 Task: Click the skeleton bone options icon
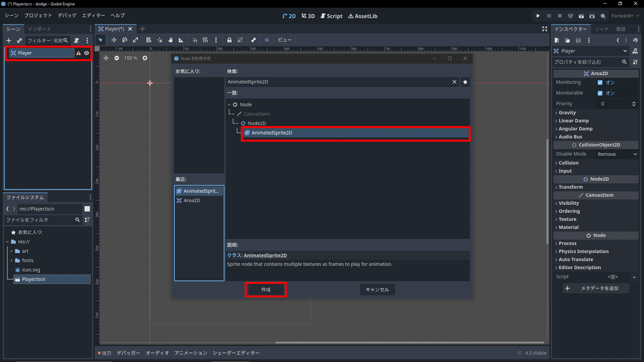pyautogui.click(x=253, y=40)
